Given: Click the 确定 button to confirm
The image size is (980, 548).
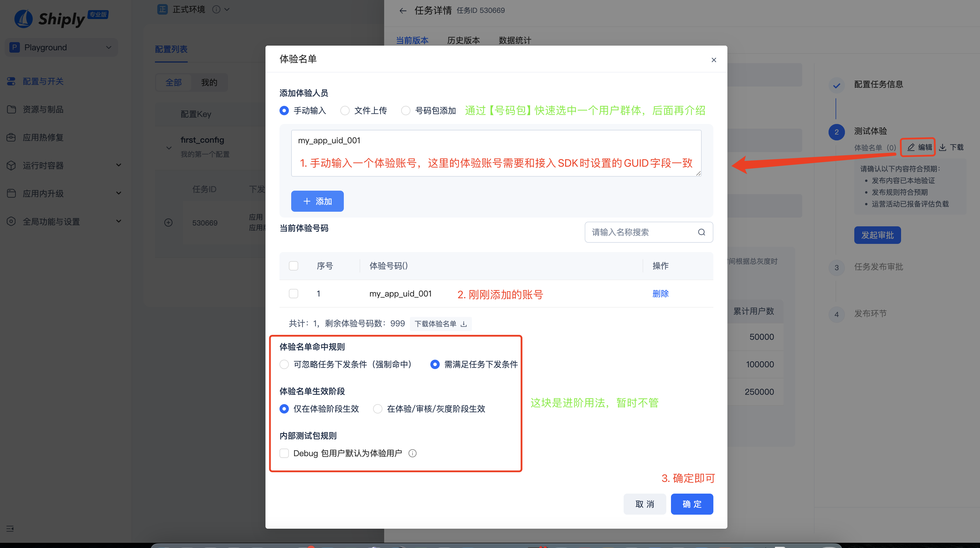Looking at the screenshot, I should (x=692, y=504).
